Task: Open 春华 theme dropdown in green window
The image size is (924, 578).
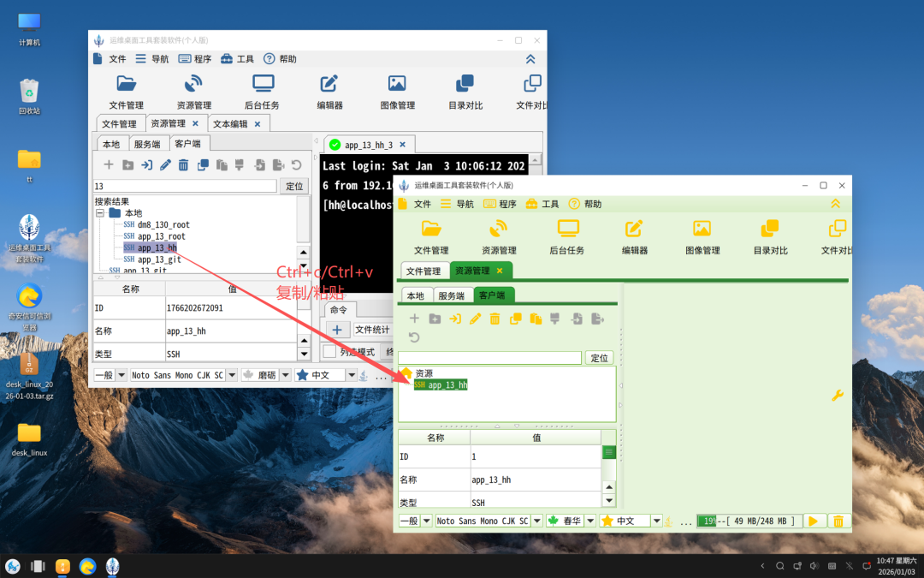Action: tap(589, 521)
